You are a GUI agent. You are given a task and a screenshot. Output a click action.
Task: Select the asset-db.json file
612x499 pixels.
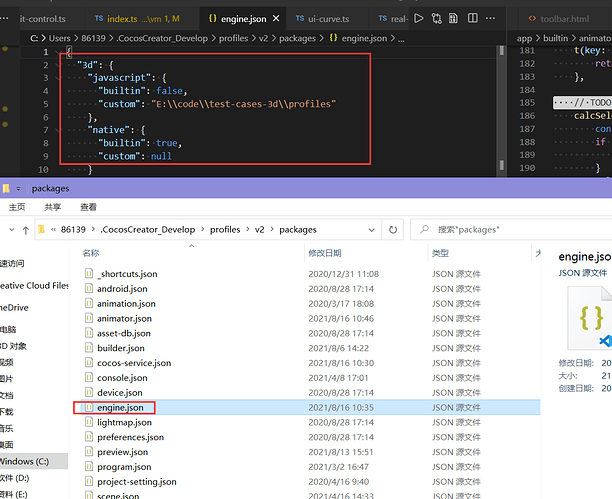click(124, 333)
